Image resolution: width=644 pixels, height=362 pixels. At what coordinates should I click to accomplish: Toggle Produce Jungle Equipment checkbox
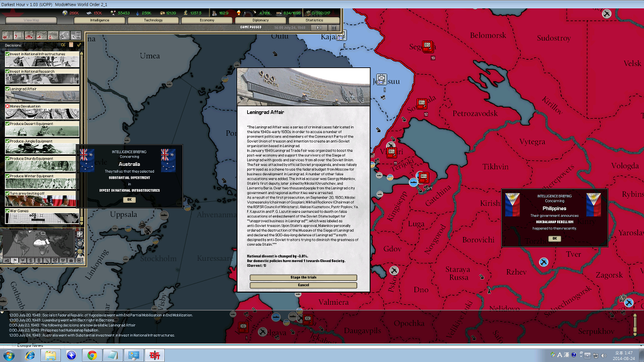8,141
